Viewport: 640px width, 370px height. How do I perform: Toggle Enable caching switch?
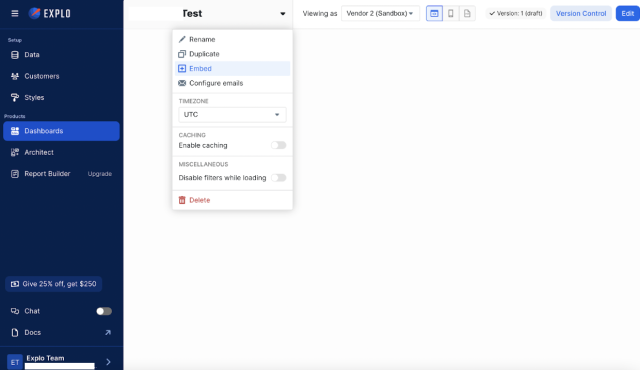click(x=278, y=145)
